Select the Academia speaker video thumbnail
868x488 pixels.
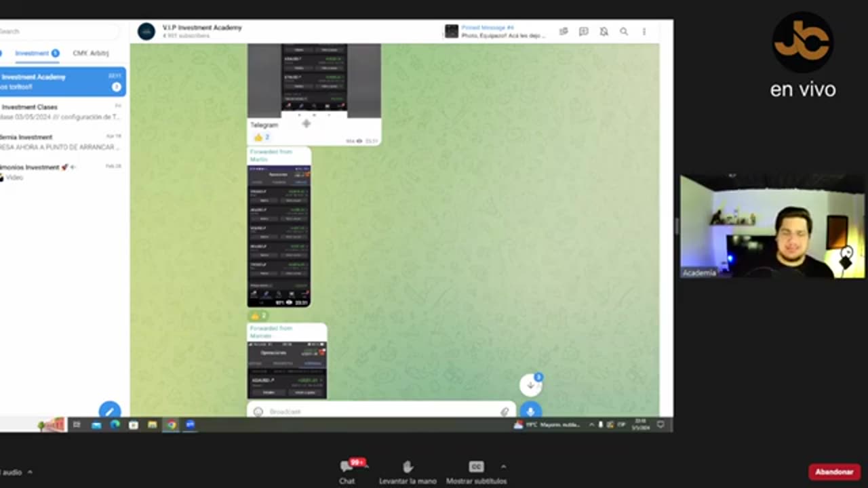point(772,226)
